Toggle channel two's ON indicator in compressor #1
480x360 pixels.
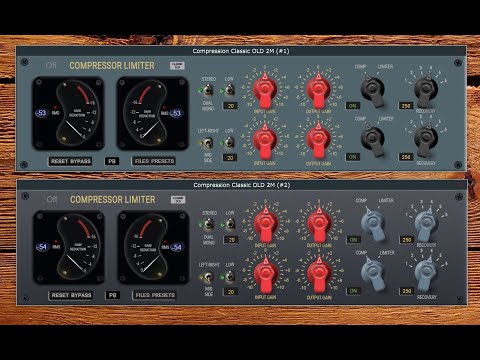353,157
